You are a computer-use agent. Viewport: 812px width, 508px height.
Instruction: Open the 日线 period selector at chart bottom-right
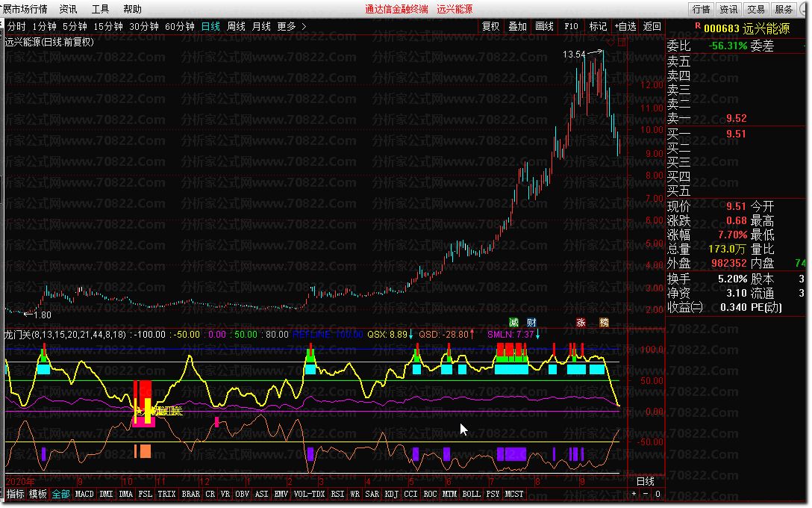click(646, 481)
